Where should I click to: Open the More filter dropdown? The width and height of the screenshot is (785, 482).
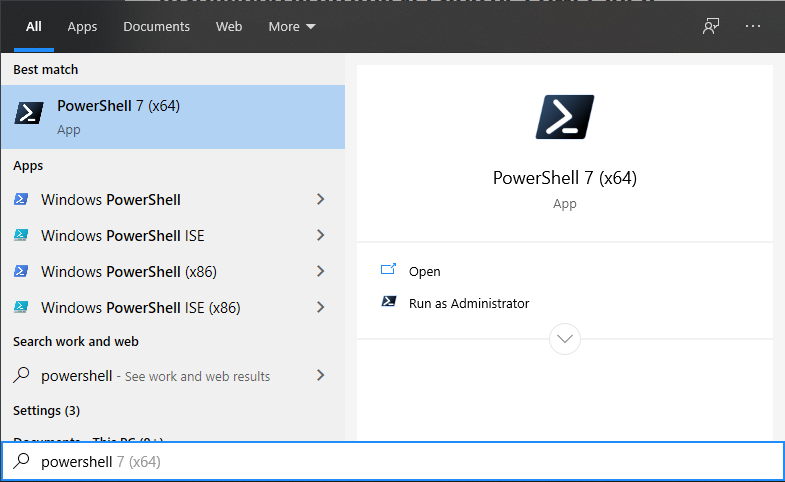tap(292, 27)
